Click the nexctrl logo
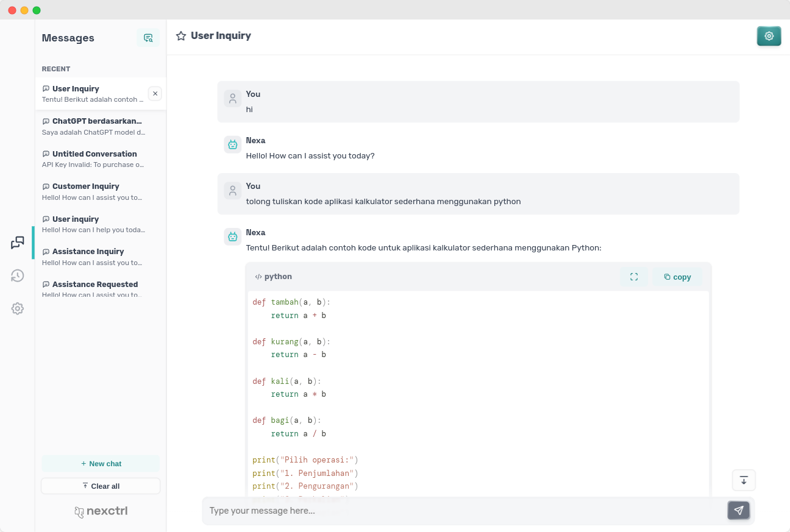The width and height of the screenshot is (790, 532). pos(101,511)
